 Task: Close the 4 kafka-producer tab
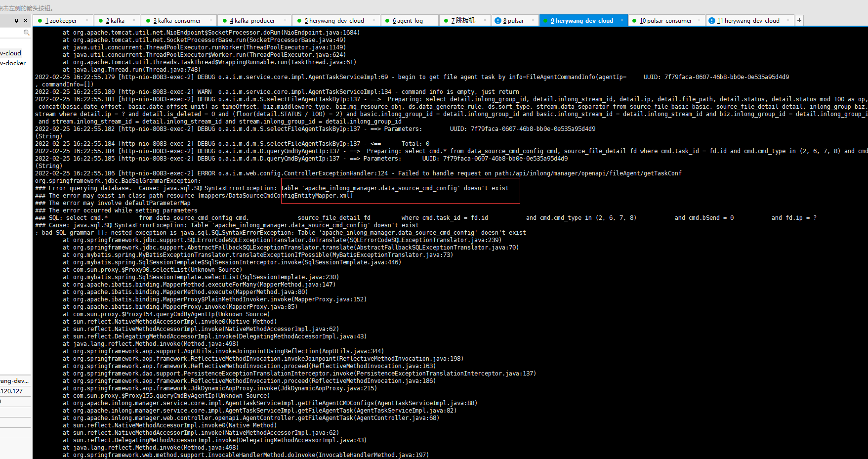286,20
